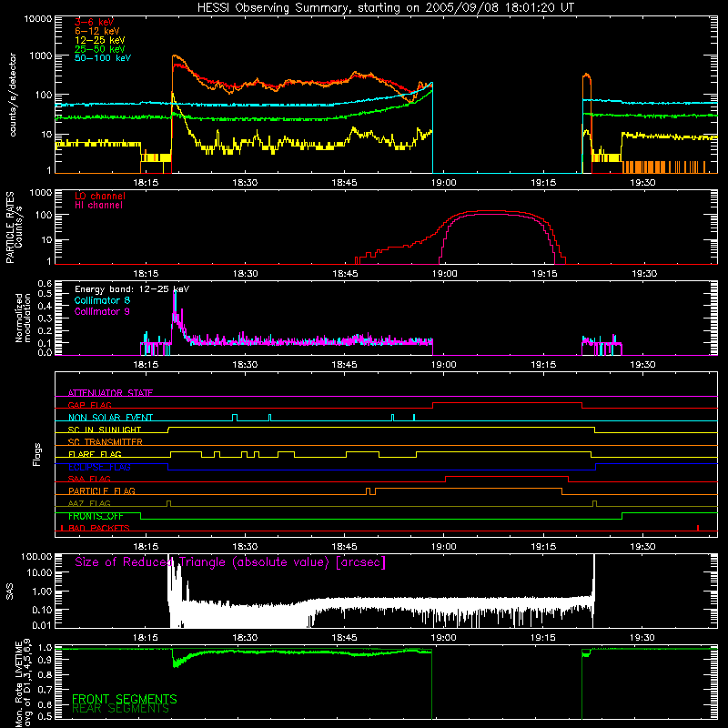Click the 'HI channel' legend label
Viewport: 728px width, 728px height.
click(x=98, y=205)
